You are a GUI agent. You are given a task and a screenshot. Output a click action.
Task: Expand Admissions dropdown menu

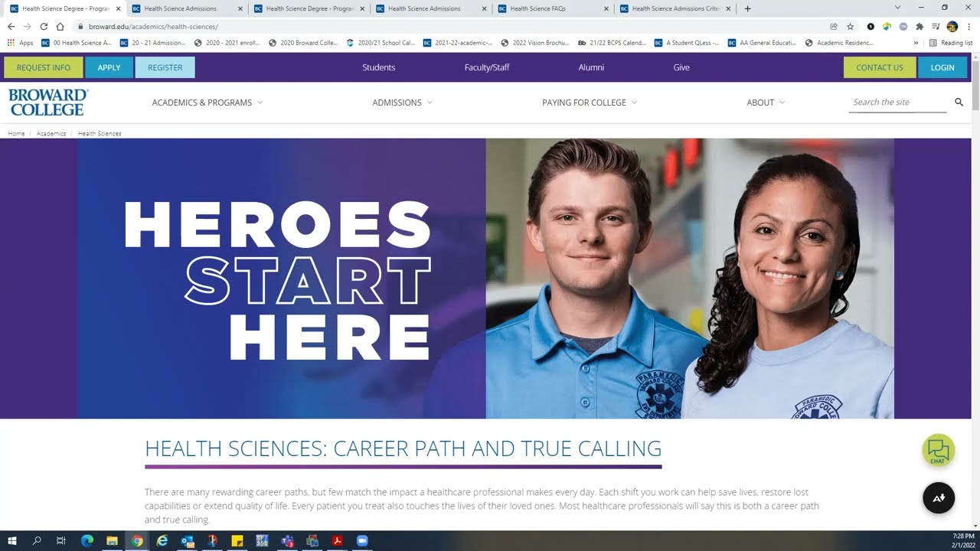coord(402,103)
